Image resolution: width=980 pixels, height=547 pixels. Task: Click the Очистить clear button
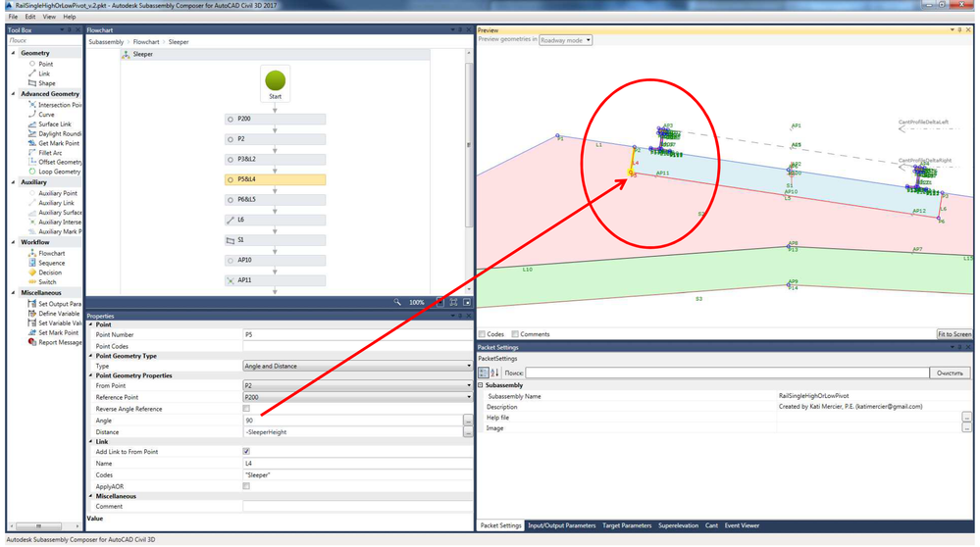(950, 373)
